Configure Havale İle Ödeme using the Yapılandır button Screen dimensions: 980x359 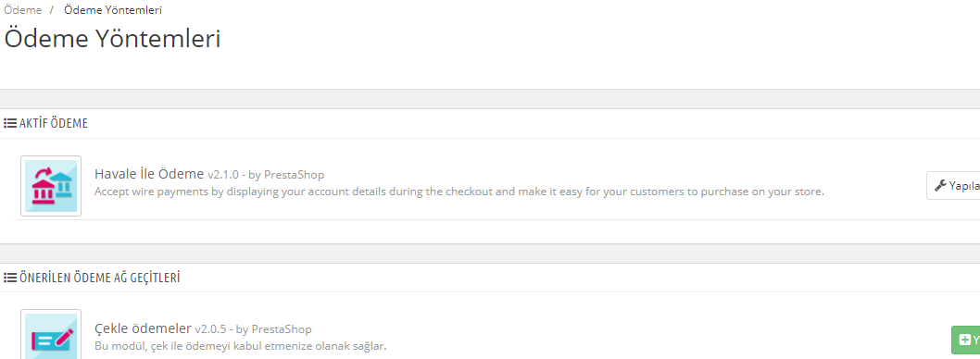[954, 185]
